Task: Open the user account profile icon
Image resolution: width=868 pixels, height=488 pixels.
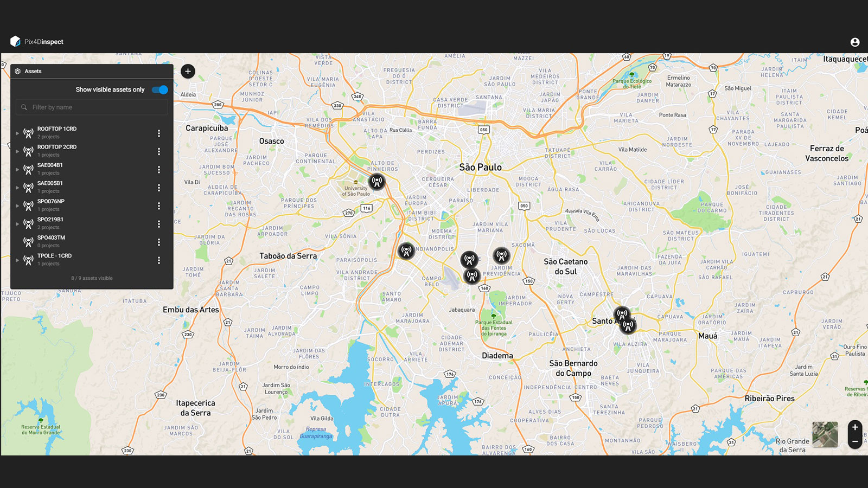Action: pos(855,42)
